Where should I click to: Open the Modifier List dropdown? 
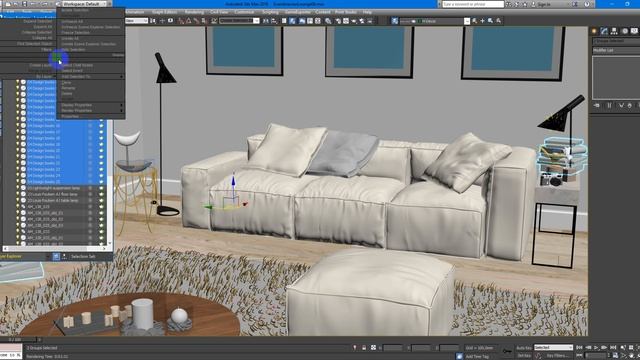[x=616, y=50]
